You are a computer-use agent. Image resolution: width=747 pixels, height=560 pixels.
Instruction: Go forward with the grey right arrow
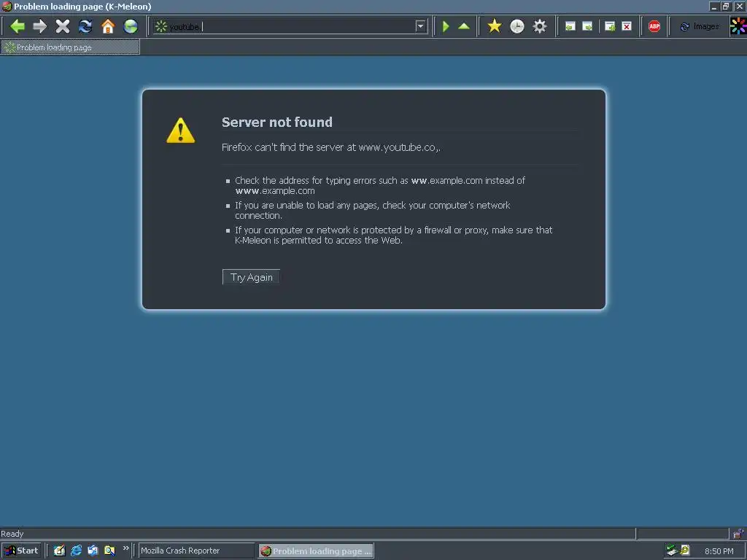coord(40,26)
